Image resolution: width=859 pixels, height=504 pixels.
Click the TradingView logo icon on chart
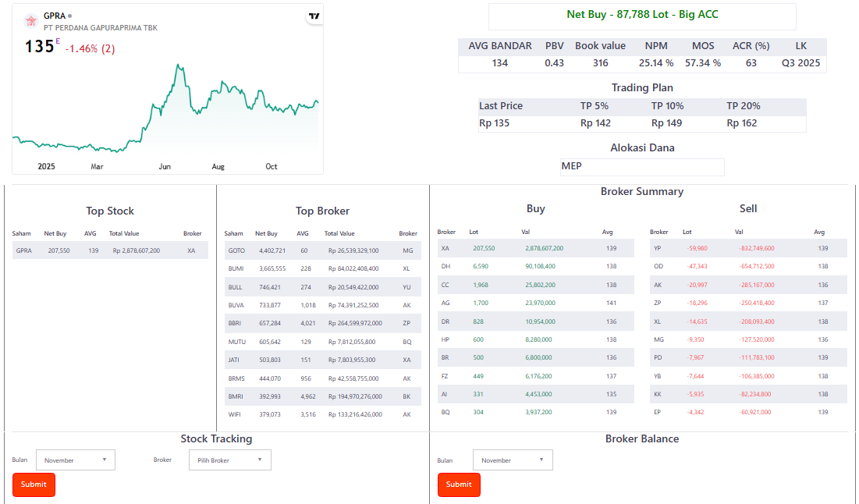pos(314,16)
